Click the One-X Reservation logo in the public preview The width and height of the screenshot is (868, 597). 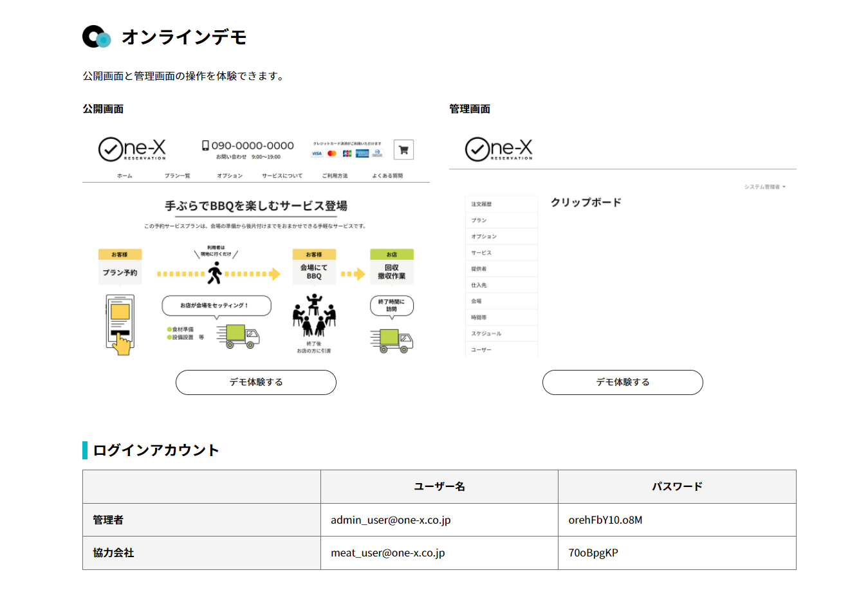click(132, 149)
